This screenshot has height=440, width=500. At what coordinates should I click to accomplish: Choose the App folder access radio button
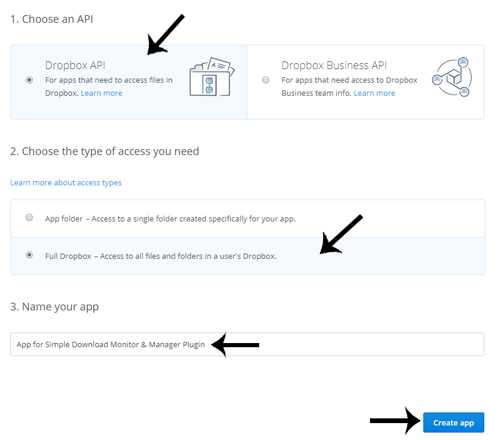(x=29, y=218)
